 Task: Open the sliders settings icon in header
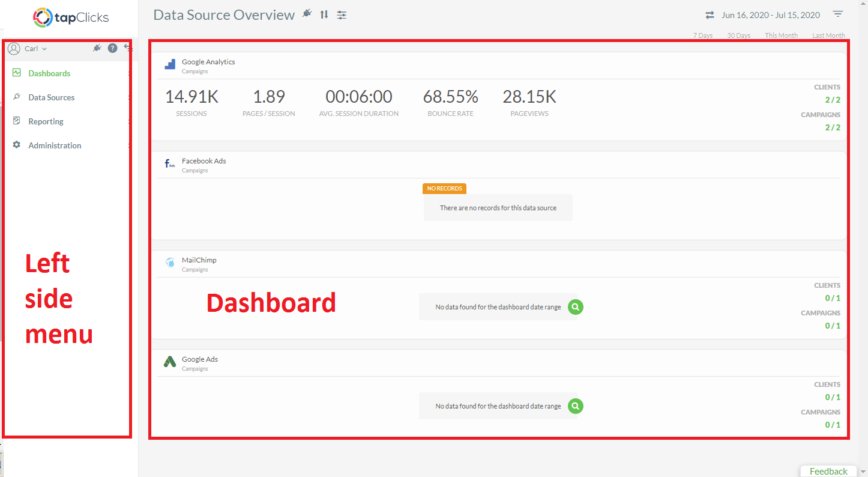click(x=342, y=15)
